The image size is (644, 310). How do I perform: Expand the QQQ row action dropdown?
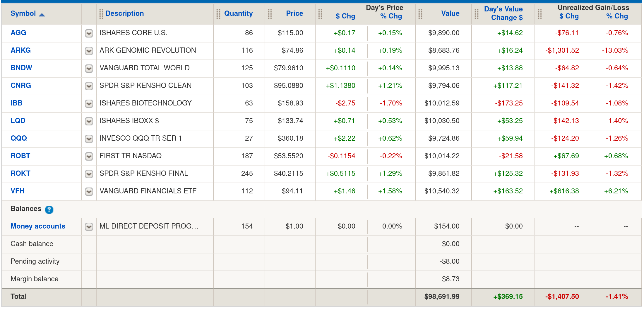click(x=89, y=139)
